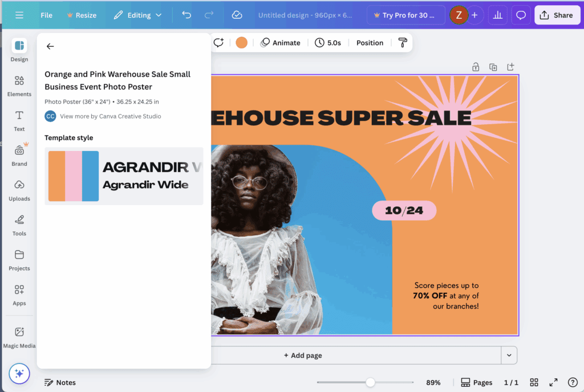This screenshot has height=392, width=584.
Task: Click the copy style paint roller icon
Action: point(403,43)
